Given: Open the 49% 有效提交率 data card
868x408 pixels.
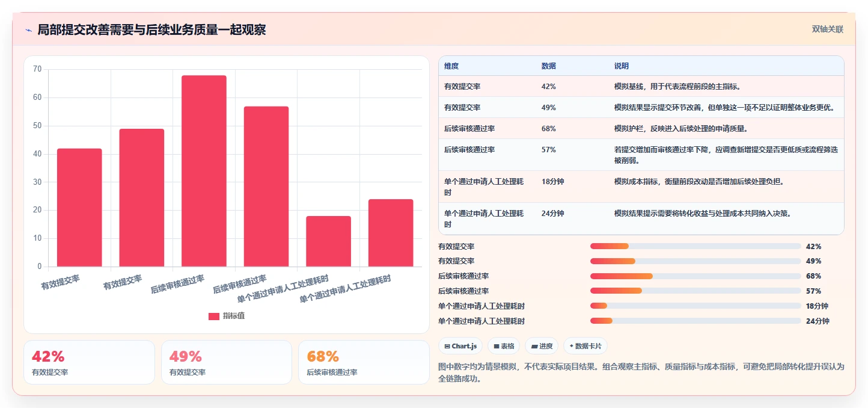Looking at the screenshot, I should [x=227, y=362].
